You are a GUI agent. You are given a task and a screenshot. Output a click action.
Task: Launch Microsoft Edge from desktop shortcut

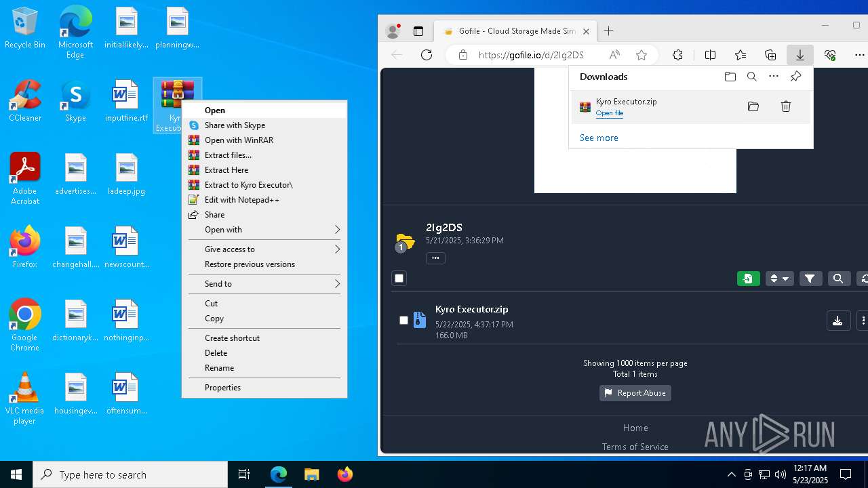point(75,33)
